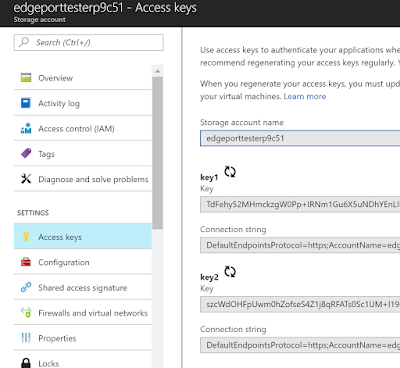
Task: Click the Shared access signature link icon
Action: pyautogui.click(x=26, y=287)
